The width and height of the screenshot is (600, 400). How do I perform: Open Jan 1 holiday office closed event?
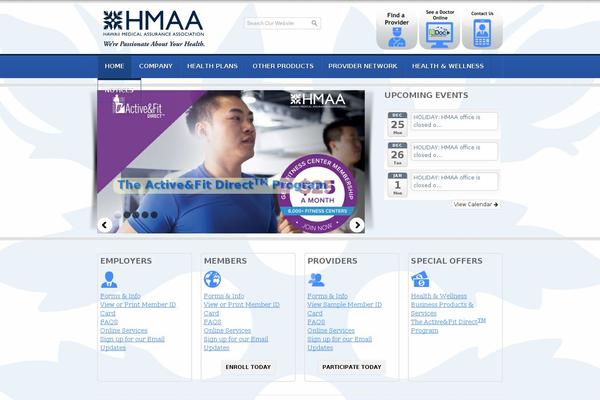click(454, 181)
